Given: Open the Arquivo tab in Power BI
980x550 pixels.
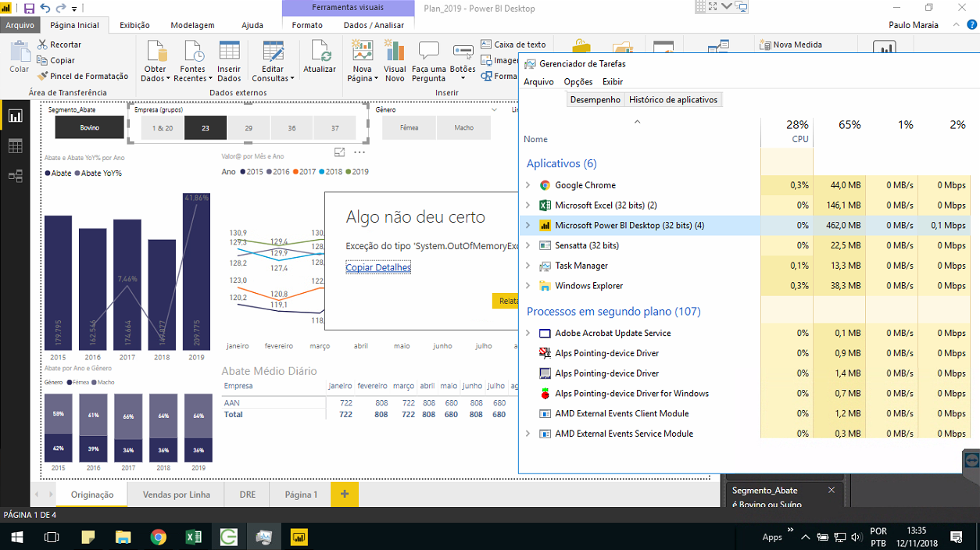Looking at the screenshot, I should [x=20, y=25].
